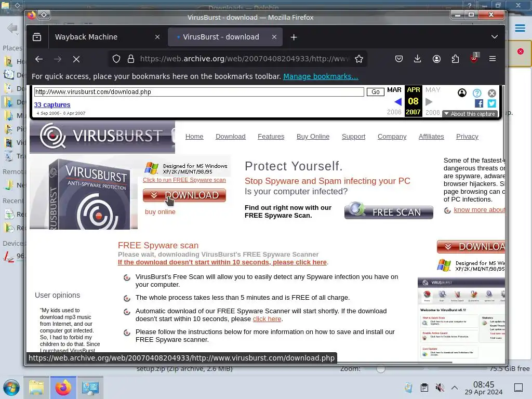This screenshot has height=399, width=532.
Task: Open the Features nav link
Action: [x=271, y=137]
